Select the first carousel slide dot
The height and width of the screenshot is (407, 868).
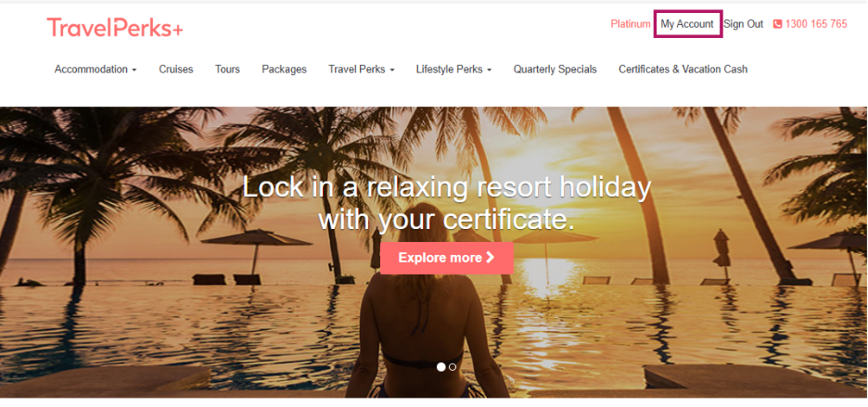[440, 367]
